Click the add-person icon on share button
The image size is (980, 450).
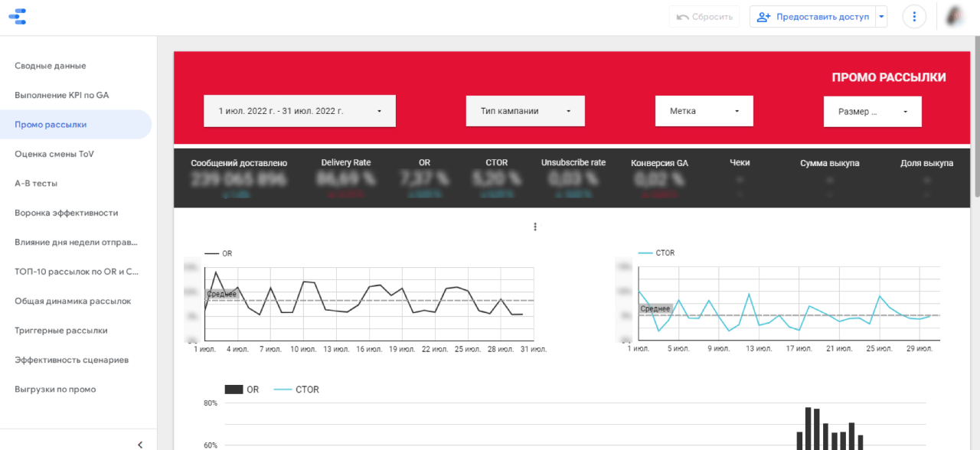tap(763, 17)
